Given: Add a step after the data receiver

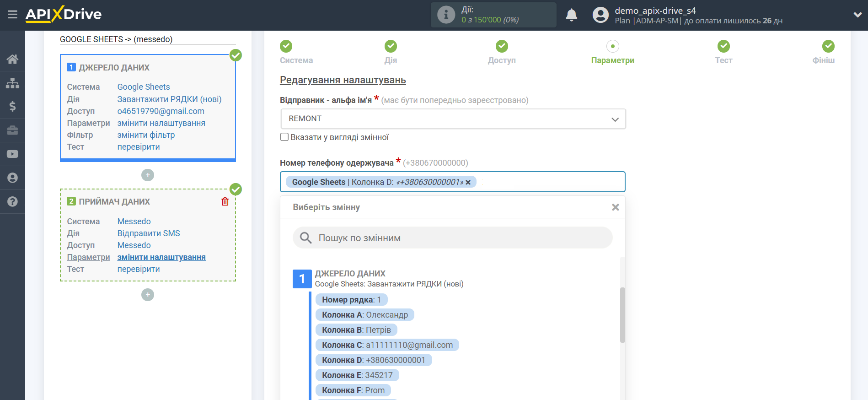Looking at the screenshot, I should pos(148,295).
